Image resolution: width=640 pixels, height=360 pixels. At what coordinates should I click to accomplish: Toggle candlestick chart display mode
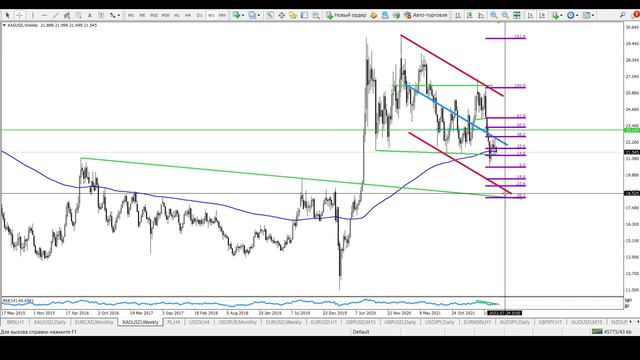click(470, 15)
